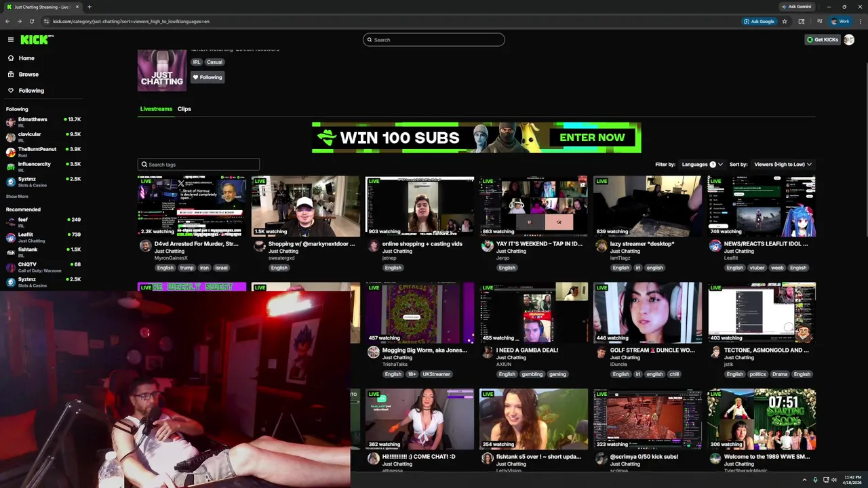Click jetnep channel avatar

coord(373,245)
